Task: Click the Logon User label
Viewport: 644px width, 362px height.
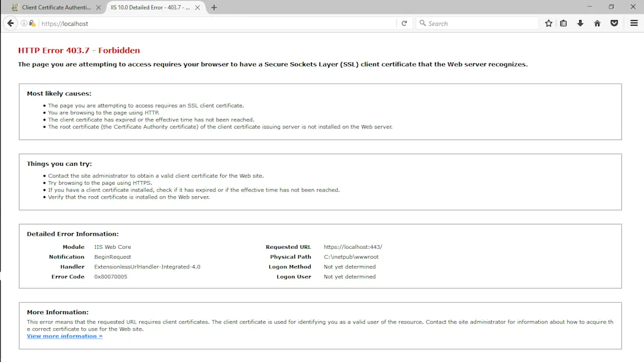Action: click(294, 277)
